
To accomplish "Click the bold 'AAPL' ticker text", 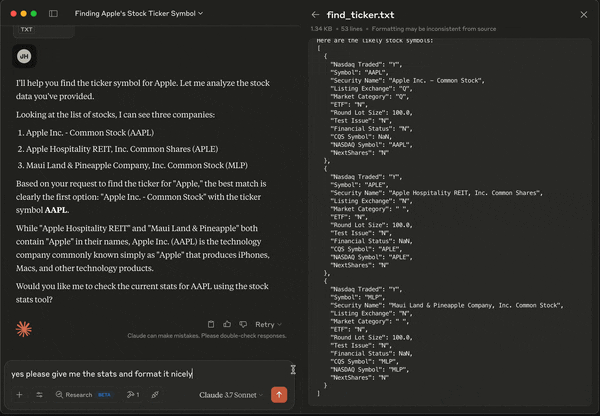I will coord(56,210).
